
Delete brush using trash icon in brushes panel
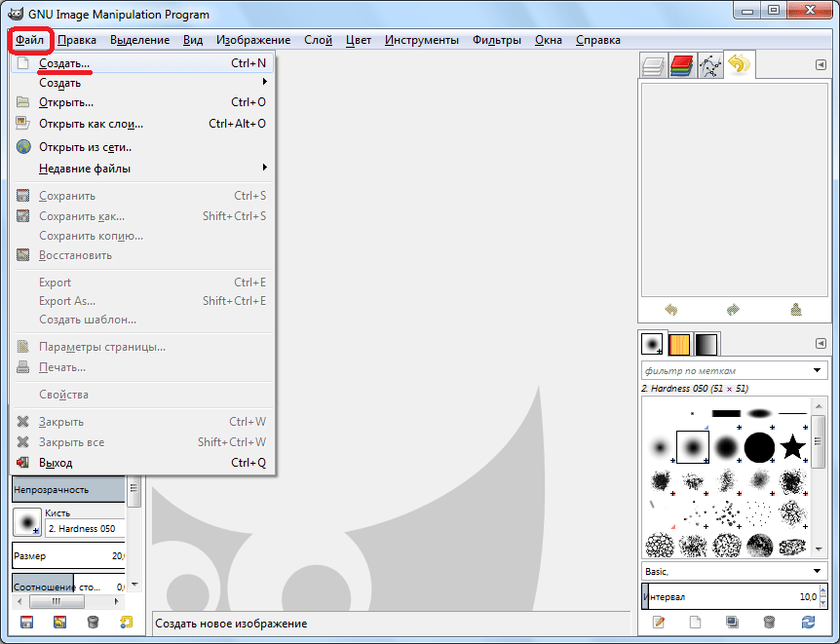pyautogui.click(x=769, y=622)
